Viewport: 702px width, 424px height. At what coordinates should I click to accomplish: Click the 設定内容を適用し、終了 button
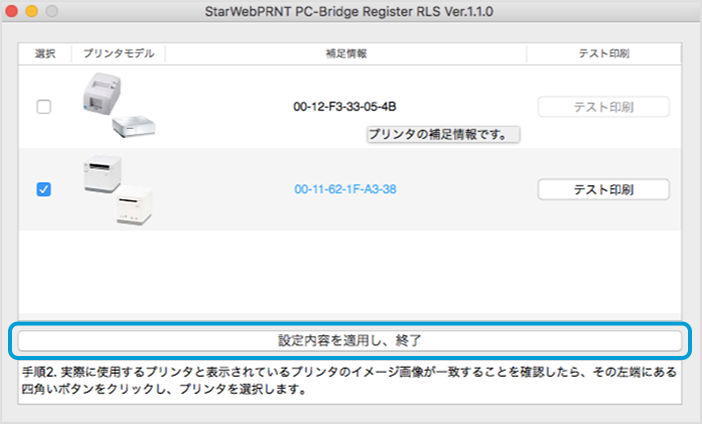coord(350,341)
